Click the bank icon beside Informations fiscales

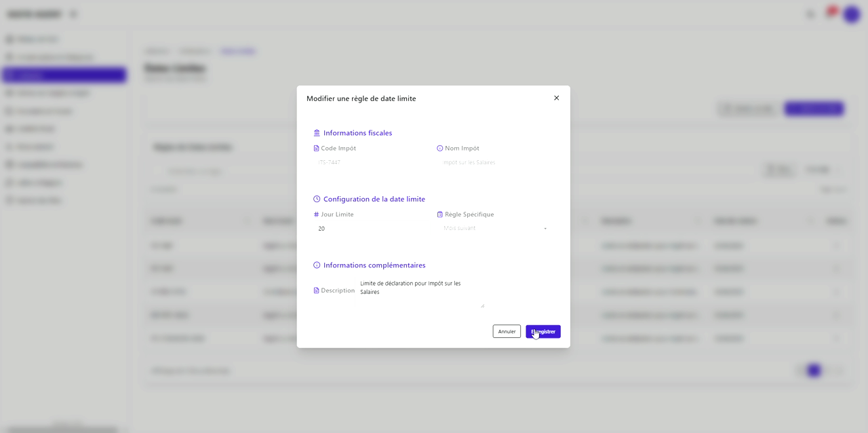(x=317, y=133)
